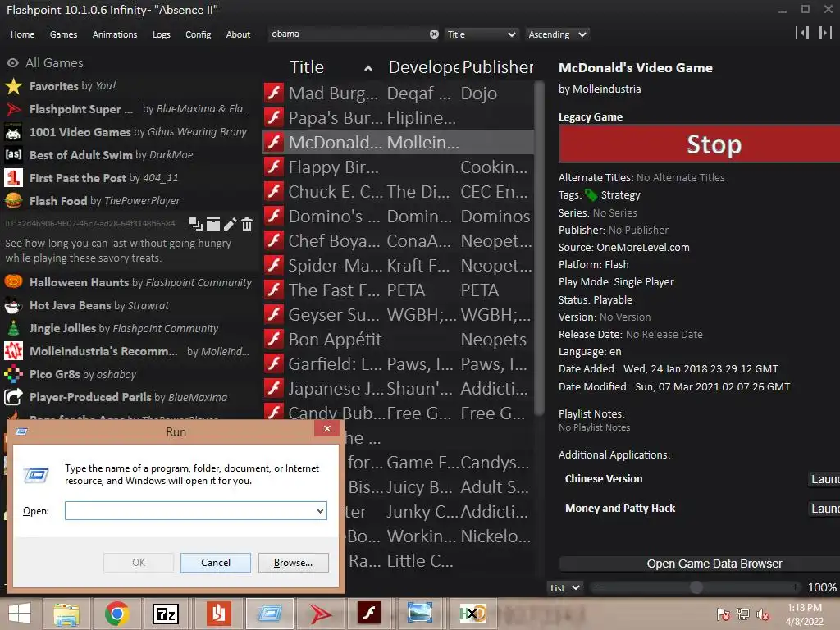Launch the Chinese Version
The height and width of the screenshot is (630, 840).
[824, 479]
